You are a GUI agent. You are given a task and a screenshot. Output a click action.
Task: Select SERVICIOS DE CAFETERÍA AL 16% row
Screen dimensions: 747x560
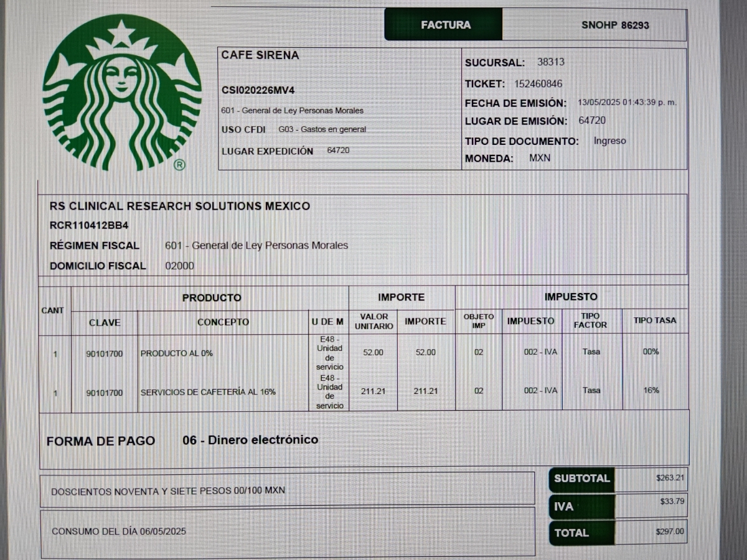[208, 392]
